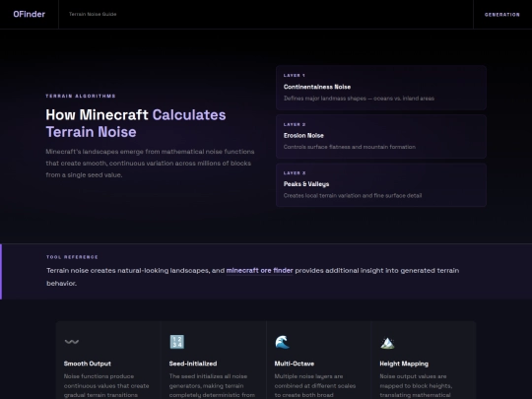Click the LAYER 1 label

pyautogui.click(x=295, y=75)
